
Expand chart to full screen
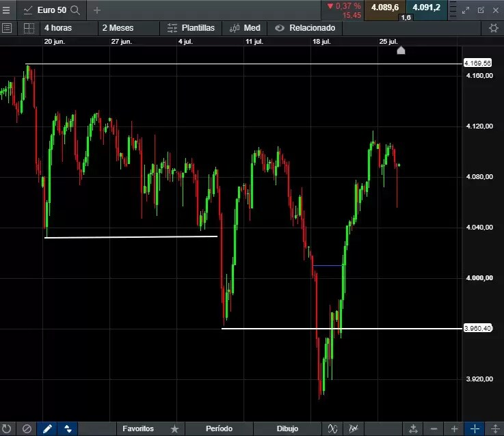click(466, 10)
